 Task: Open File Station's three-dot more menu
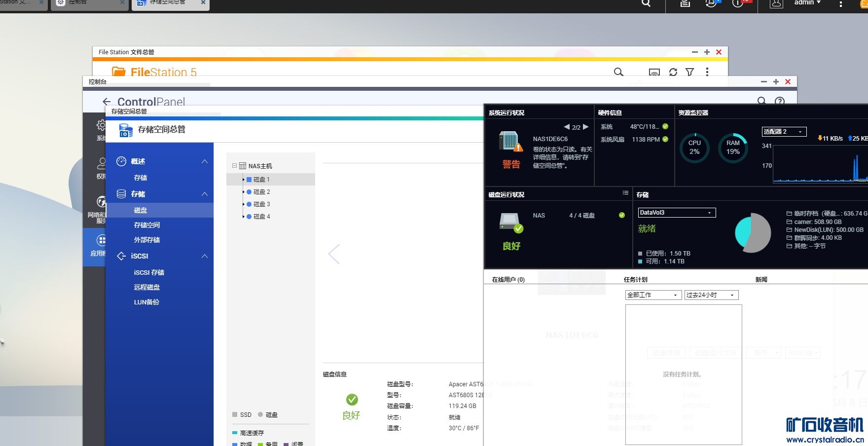[707, 72]
